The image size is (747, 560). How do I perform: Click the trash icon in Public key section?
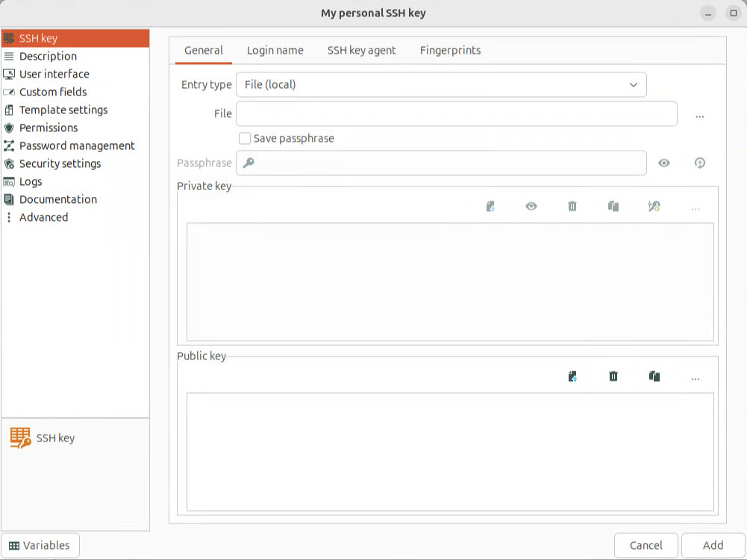[x=613, y=377]
